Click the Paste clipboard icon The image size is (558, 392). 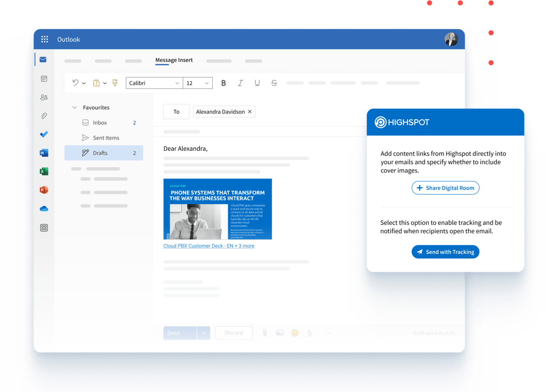pos(96,83)
